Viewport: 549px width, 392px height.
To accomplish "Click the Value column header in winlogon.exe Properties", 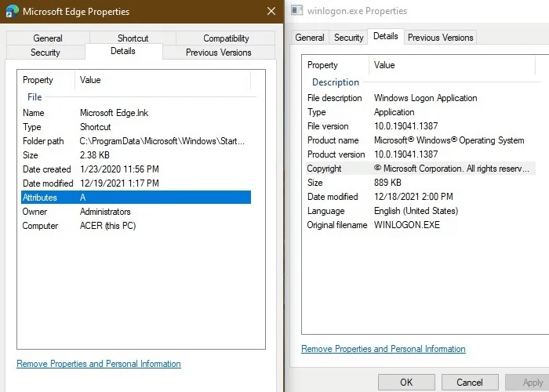I will (x=385, y=65).
